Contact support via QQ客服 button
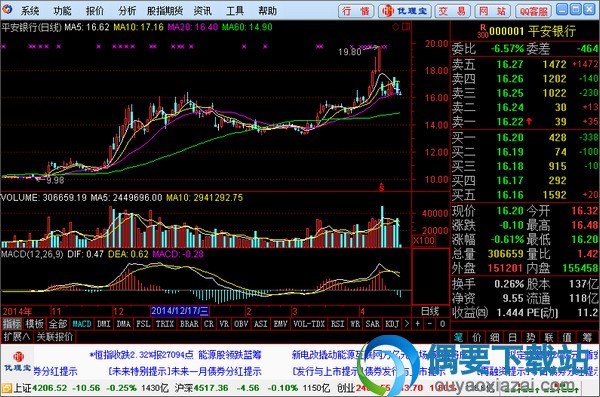 pos(533,11)
